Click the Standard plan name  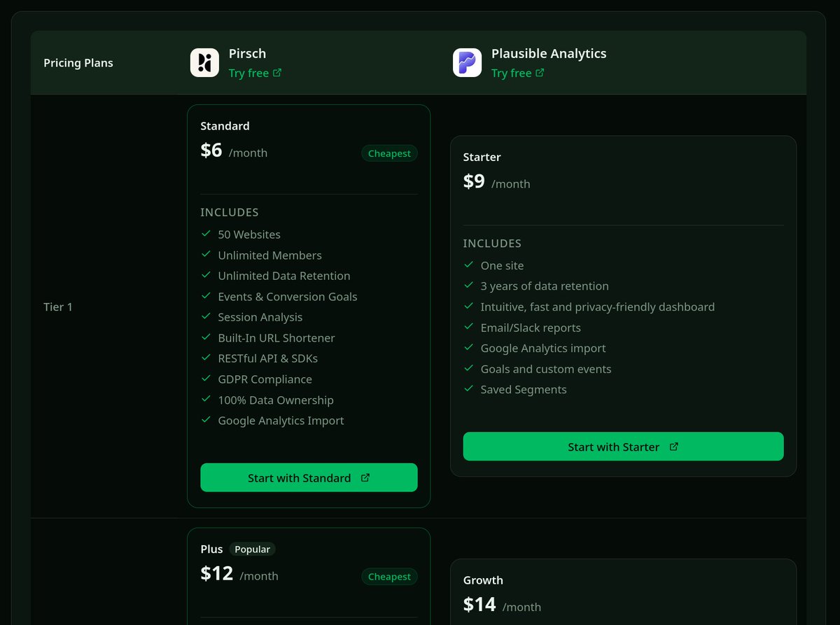coord(225,126)
